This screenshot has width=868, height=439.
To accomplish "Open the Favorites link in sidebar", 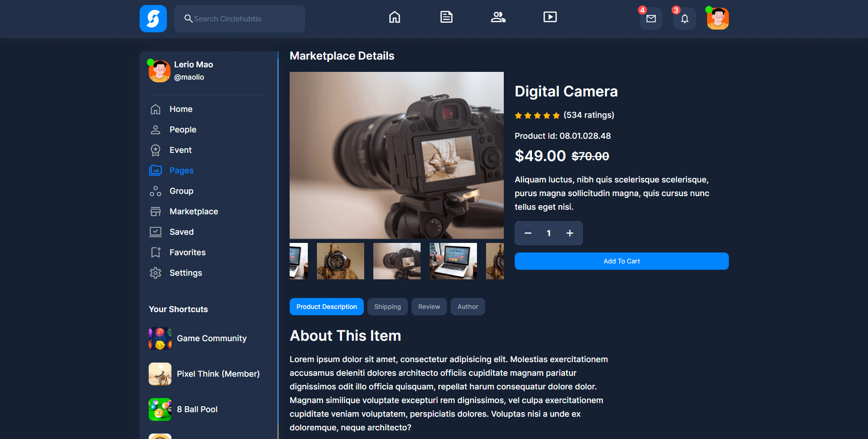I will 187,252.
